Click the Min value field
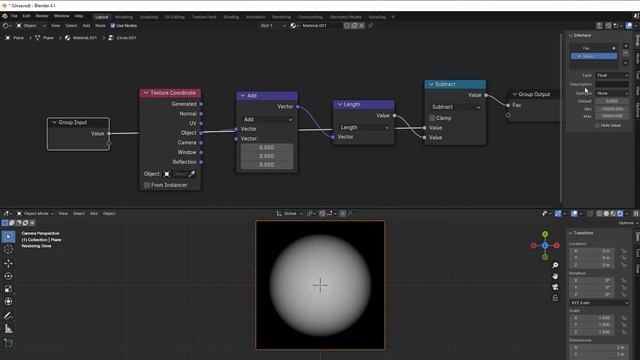Viewport: 640px width, 360px height. click(x=612, y=109)
